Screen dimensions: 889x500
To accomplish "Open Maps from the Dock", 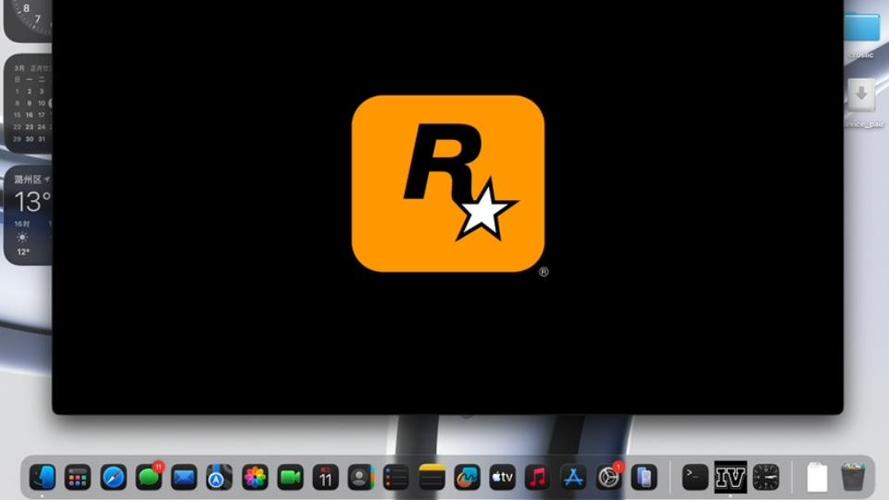I will [219, 477].
